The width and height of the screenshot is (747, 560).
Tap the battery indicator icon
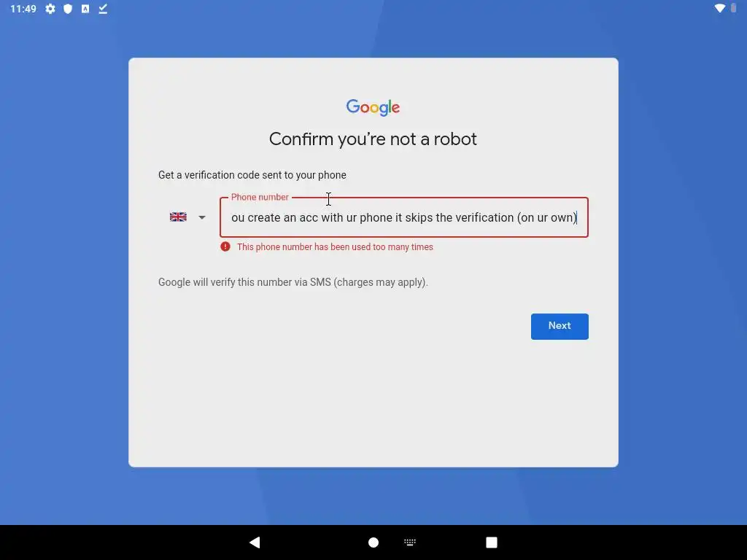734,8
